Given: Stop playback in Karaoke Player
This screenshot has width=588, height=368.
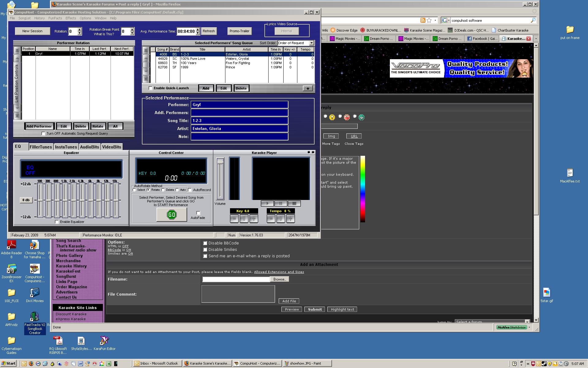Looking at the screenshot, I should 294,203.
